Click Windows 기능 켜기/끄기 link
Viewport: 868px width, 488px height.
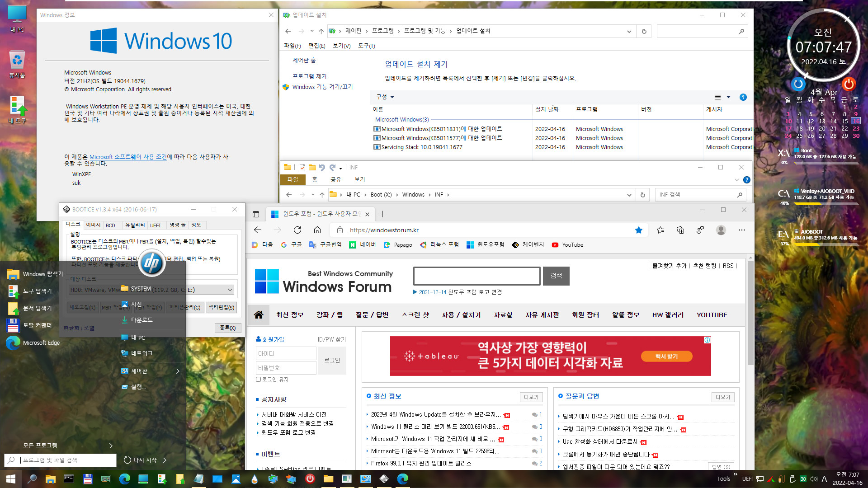[322, 87]
